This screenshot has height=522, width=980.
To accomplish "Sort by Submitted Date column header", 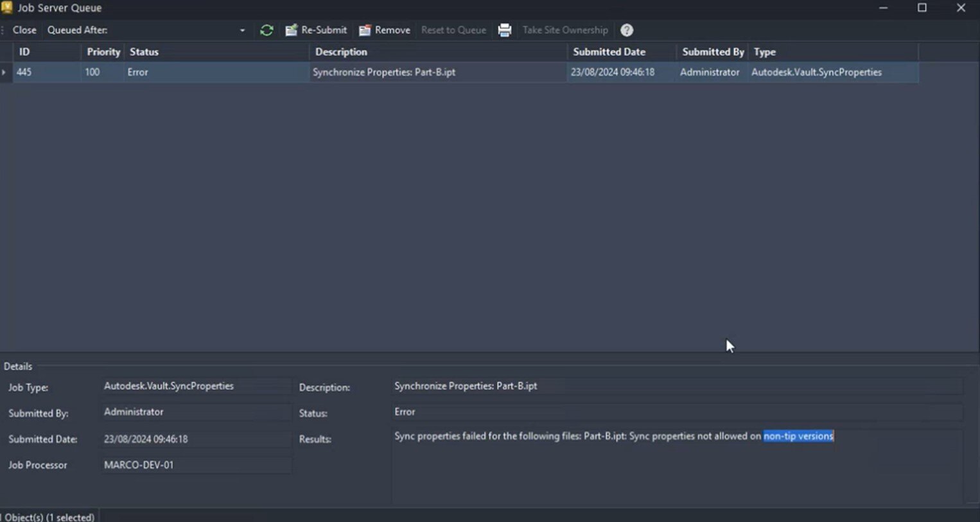I will (x=609, y=52).
